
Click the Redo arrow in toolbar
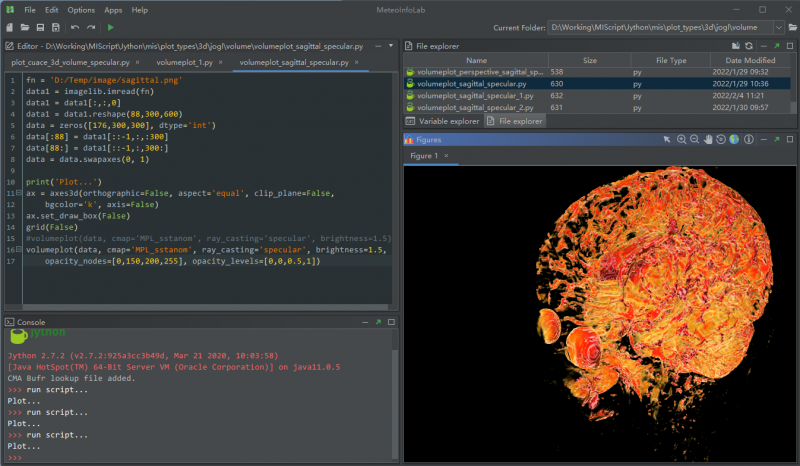tap(91, 27)
